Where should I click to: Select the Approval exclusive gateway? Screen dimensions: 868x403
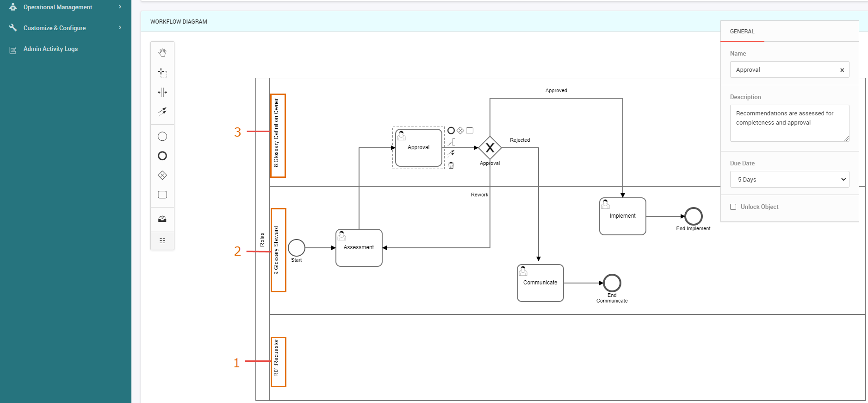[x=490, y=148]
